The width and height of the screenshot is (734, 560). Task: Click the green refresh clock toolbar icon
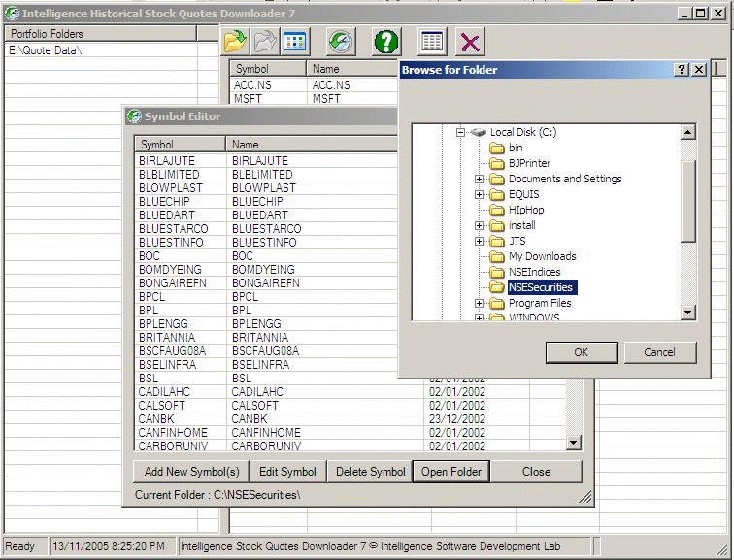click(x=340, y=41)
